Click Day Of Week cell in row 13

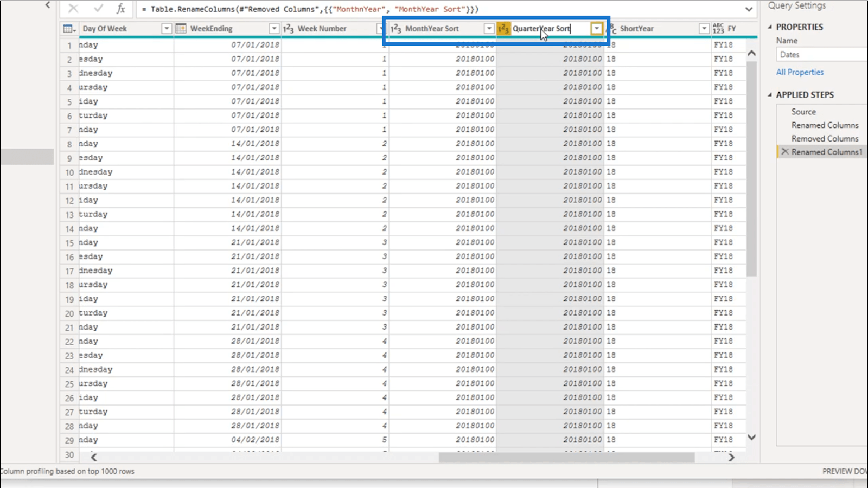pyautogui.click(x=126, y=214)
